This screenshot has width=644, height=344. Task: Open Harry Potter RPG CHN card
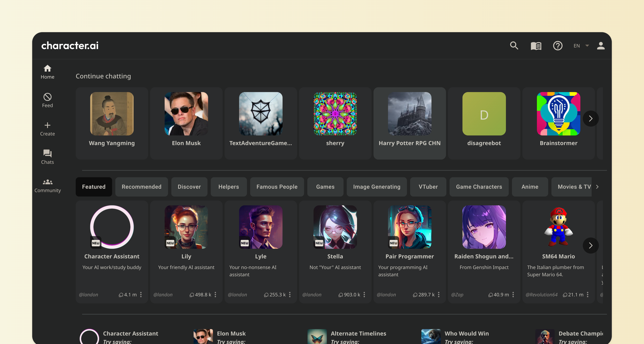pos(410,123)
